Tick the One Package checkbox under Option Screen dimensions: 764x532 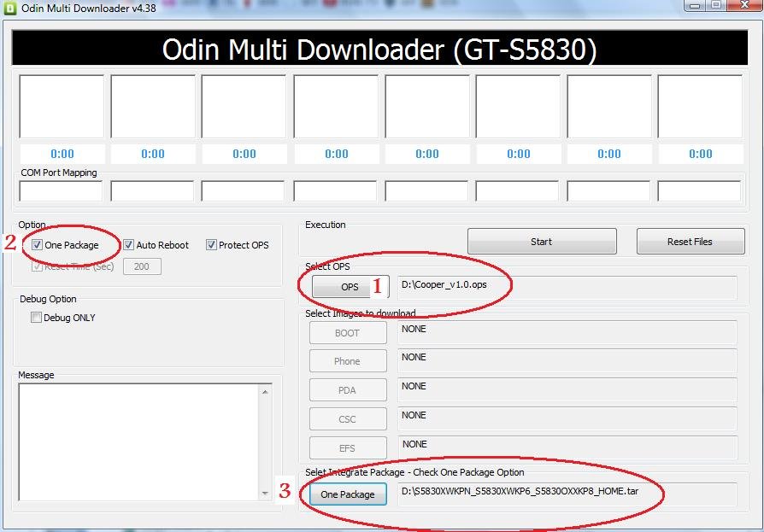pos(37,245)
